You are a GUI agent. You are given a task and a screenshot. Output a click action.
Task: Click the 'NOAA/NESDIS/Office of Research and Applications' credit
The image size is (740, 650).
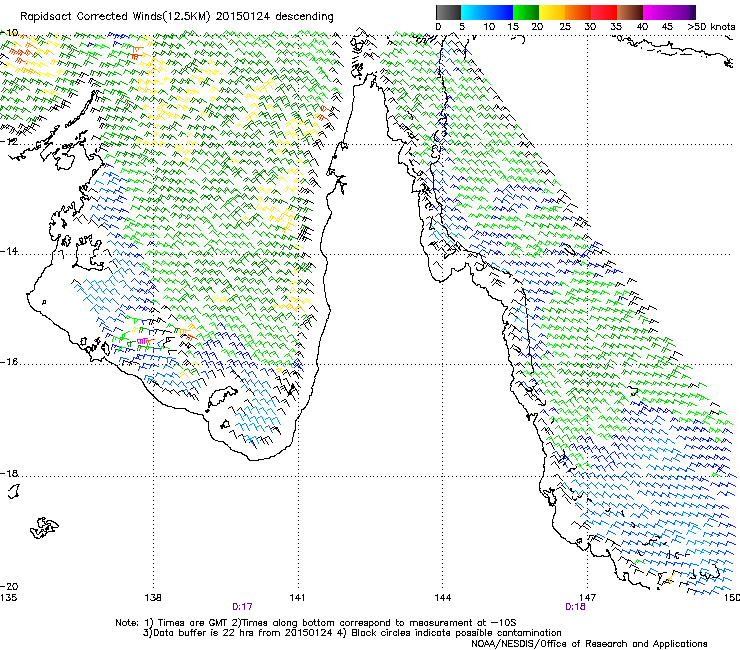[589, 644]
